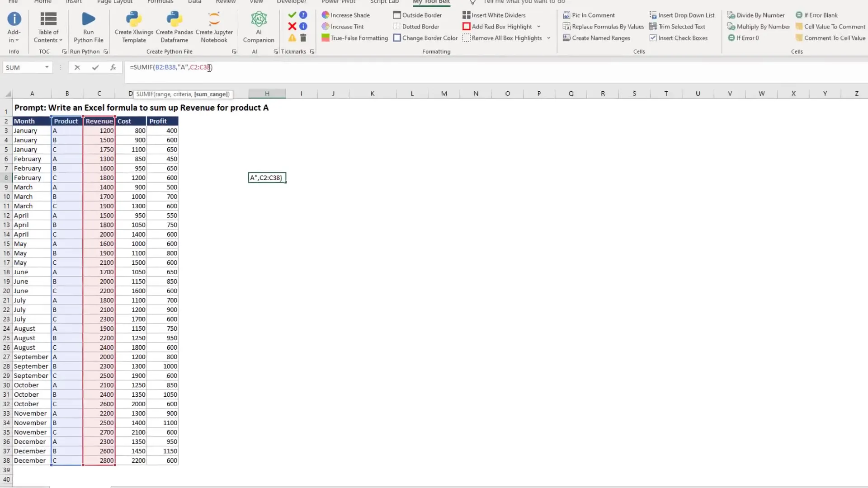Image resolution: width=868 pixels, height=488 pixels.
Task: Select Create Pandas Dataframe tool
Action: [174, 25]
